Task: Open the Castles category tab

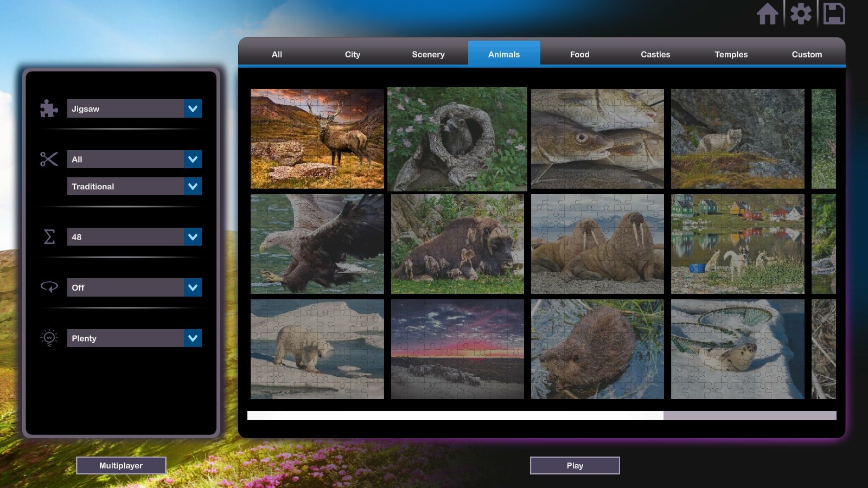Action: coord(655,54)
